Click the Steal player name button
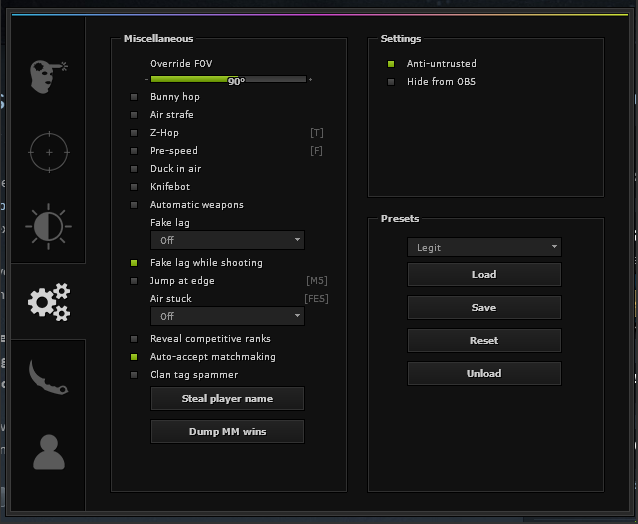The height and width of the screenshot is (524, 638). pyautogui.click(x=227, y=399)
